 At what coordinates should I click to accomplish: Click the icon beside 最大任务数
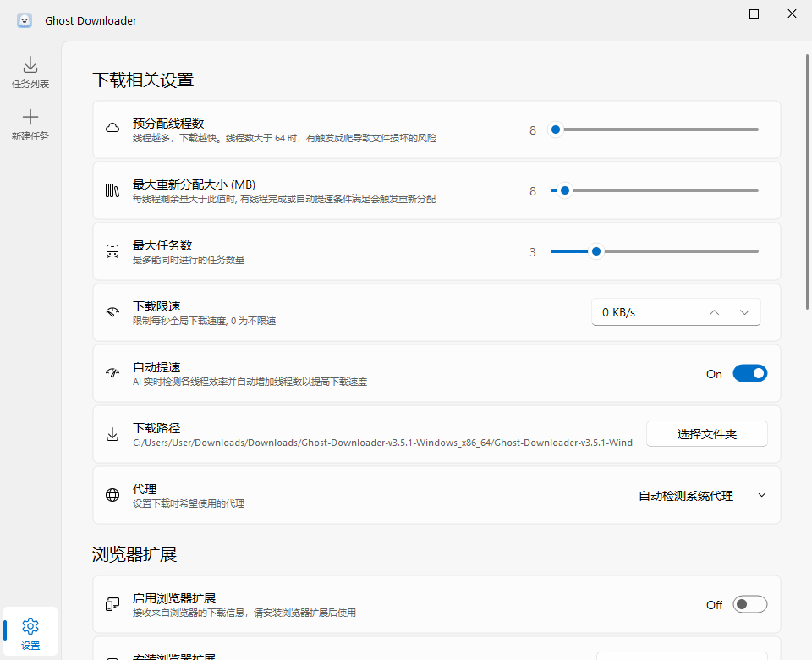click(x=112, y=251)
